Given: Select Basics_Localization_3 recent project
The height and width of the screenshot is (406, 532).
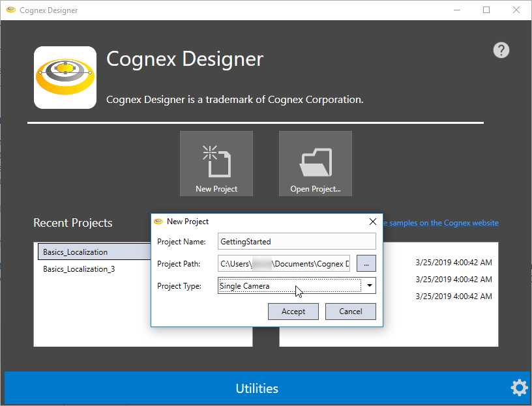Looking at the screenshot, I should pyautogui.click(x=79, y=268).
